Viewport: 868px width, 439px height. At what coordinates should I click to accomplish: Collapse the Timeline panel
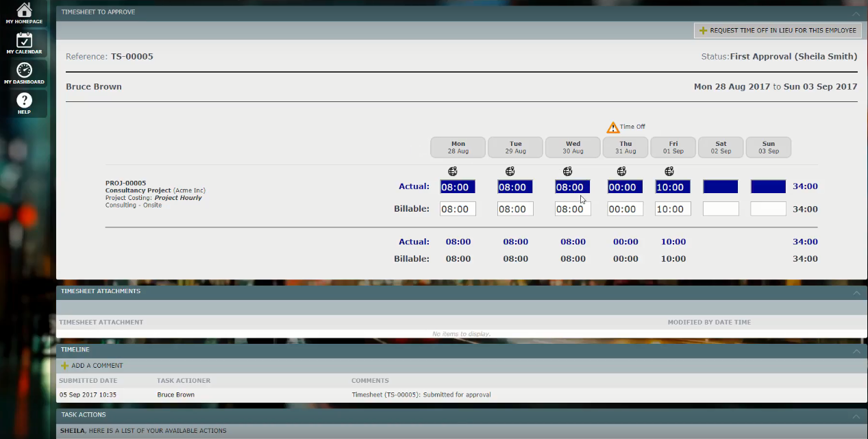(x=856, y=351)
